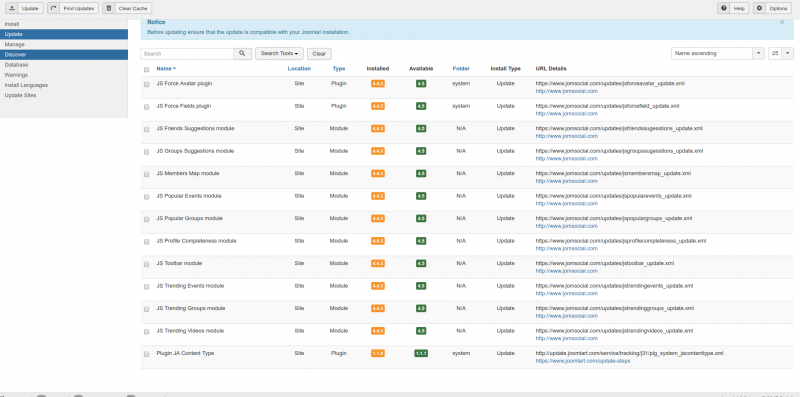Click the jstoolbar_update.xml URL text
This screenshot has width=800, height=397.
tap(605, 263)
